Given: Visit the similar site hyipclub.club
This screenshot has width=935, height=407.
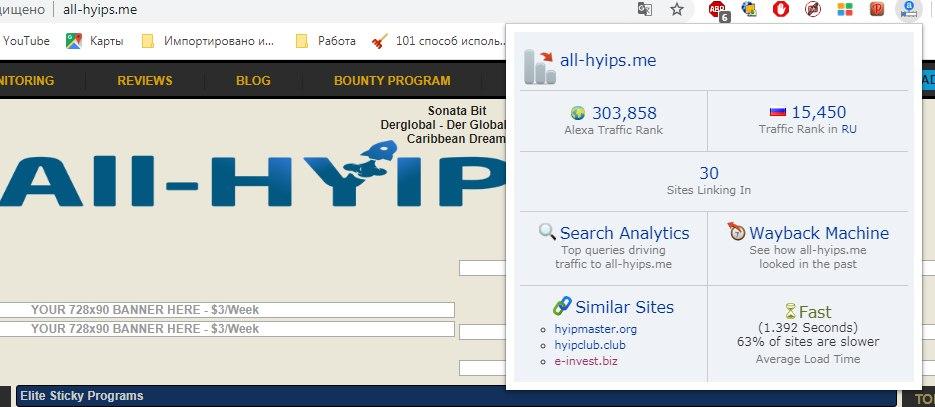Looking at the screenshot, I should pyautogui.click(x=590, y=345).
